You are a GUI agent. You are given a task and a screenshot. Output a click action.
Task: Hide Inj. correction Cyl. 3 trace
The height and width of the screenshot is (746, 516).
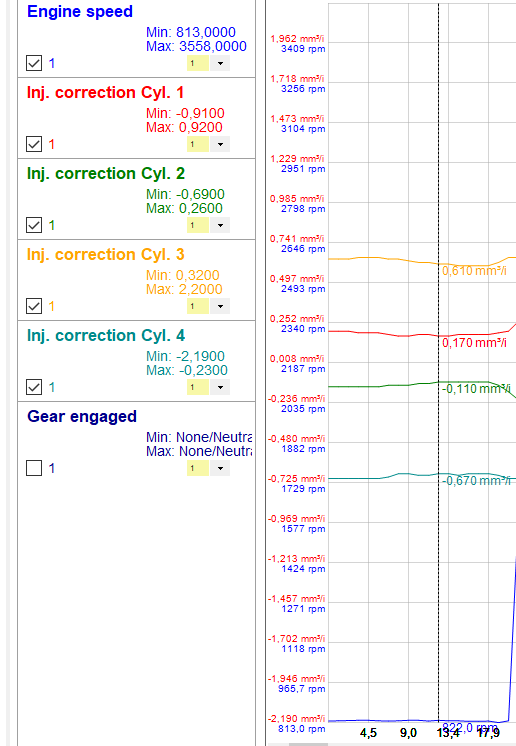click(34, 306)
